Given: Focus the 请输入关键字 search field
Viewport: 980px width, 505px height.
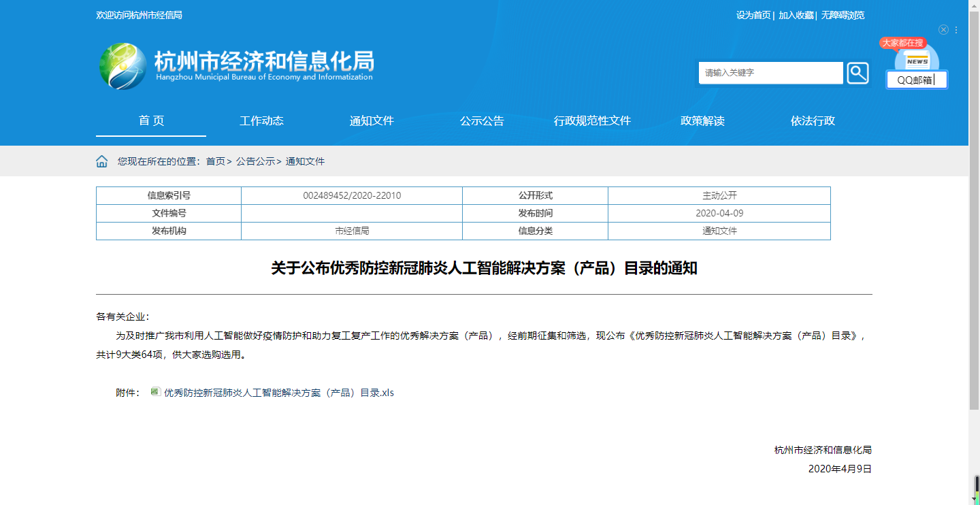Looking at the screenshot, I should click(770, 73).
